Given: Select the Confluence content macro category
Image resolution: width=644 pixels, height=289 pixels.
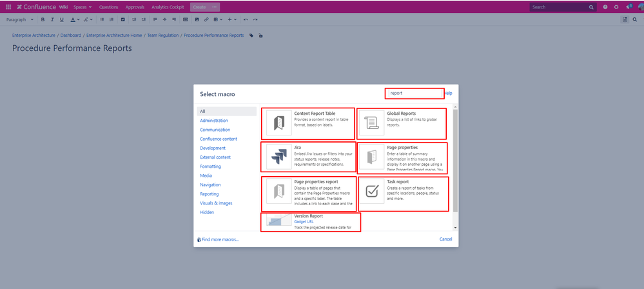Looking at the screenshot, I should [x=218, y=139].
